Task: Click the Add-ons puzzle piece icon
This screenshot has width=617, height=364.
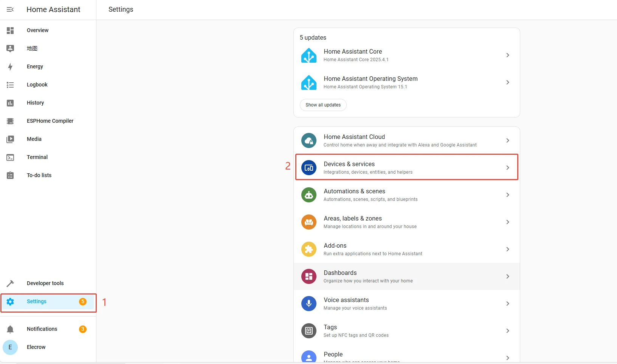Action: (308, 249)
